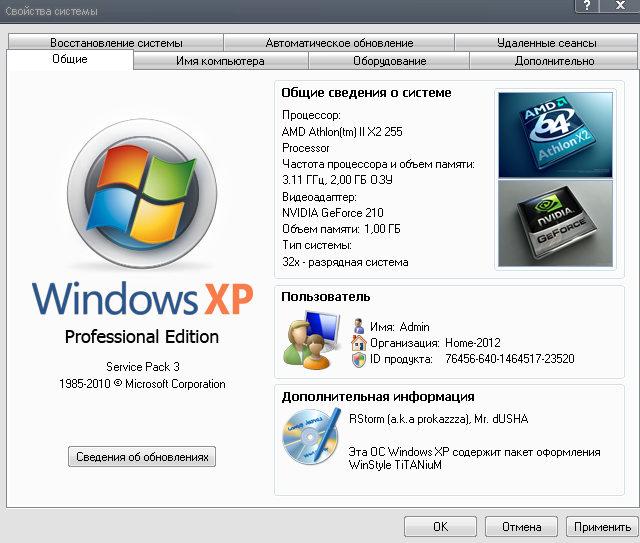This screenshot has height=543, width=640.
Task: Click the Windows XP wordmark
Action: [142, 298]
